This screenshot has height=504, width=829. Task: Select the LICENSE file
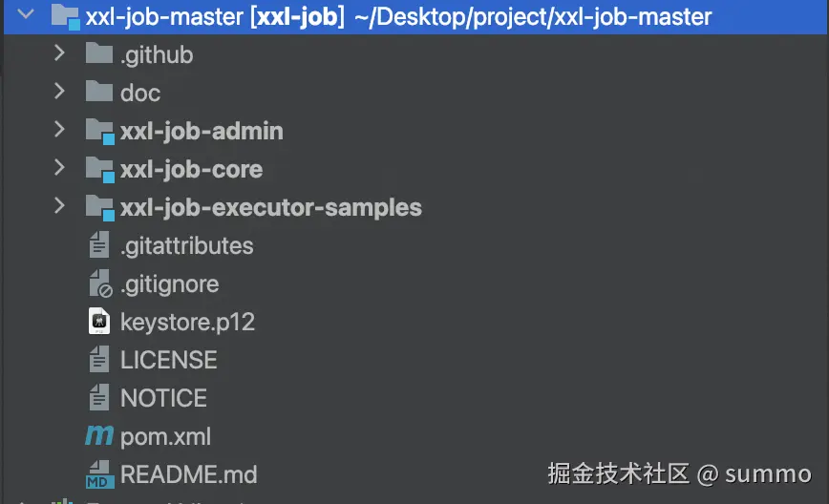click(x=168, y=360)
